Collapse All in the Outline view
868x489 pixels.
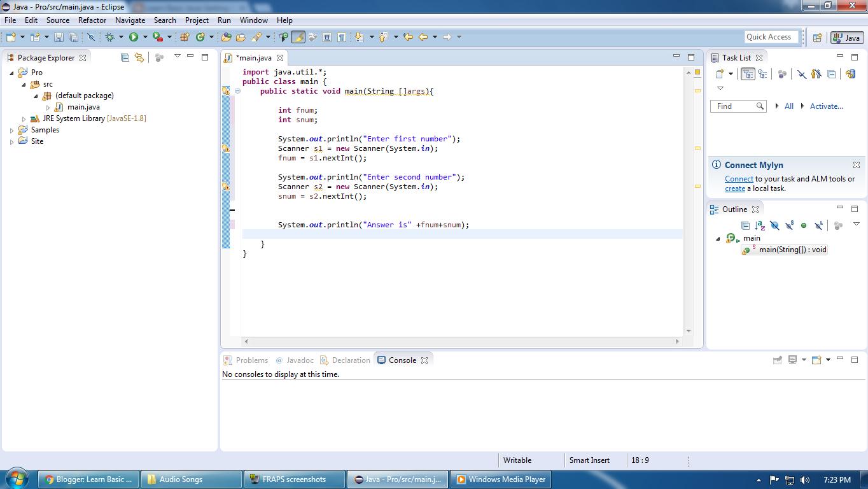pos(745,225)
